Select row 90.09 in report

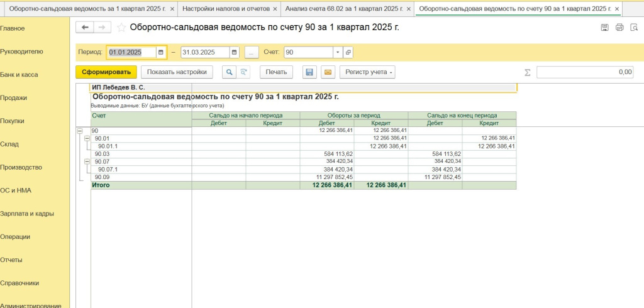pyautogui.click(x=303, y=177)
